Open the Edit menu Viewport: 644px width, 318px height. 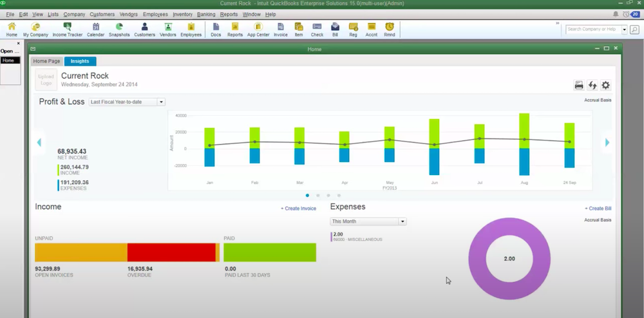pos(23,14)
